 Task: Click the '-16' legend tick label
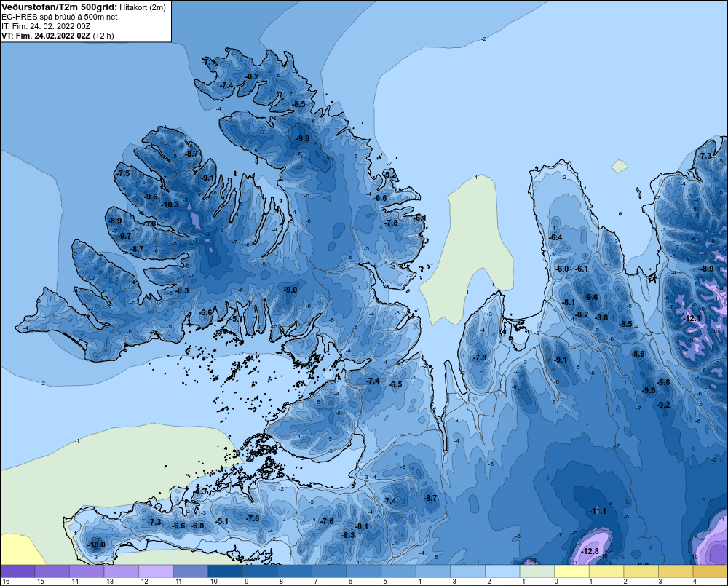tap(5, 582)
